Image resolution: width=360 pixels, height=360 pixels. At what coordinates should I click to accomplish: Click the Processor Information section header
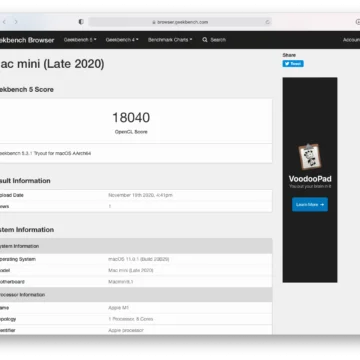[x=136, y=295]
